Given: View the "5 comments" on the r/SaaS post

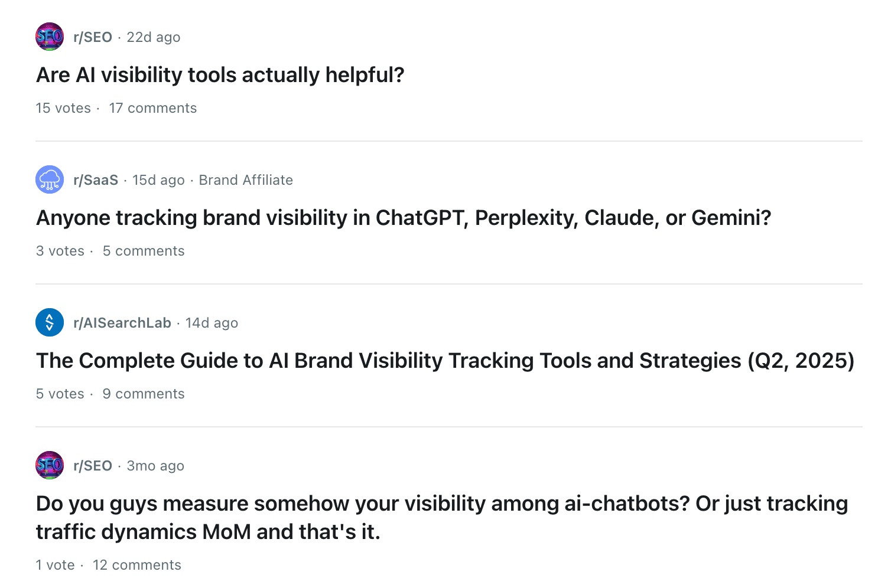Looking at the screenshot, I should [x=144, y=251].
